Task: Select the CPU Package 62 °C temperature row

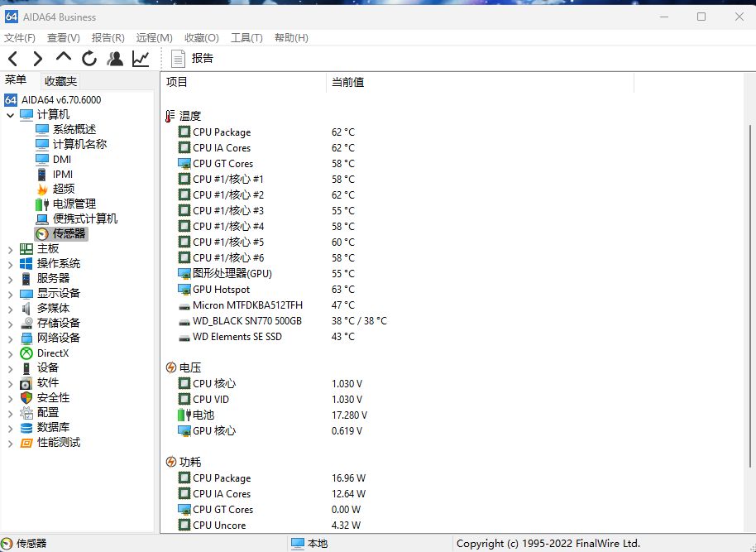Action: click(268, 132)
